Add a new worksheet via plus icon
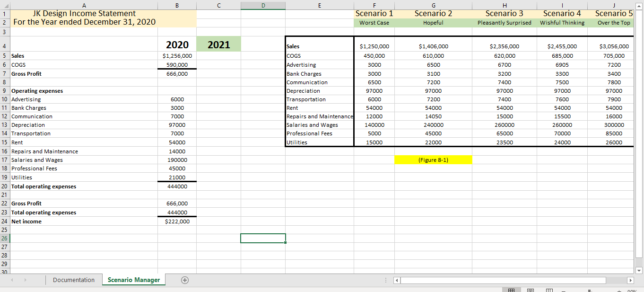Image resolution: width=644 pixels, height=292 pixels. [x=185, y=280]
